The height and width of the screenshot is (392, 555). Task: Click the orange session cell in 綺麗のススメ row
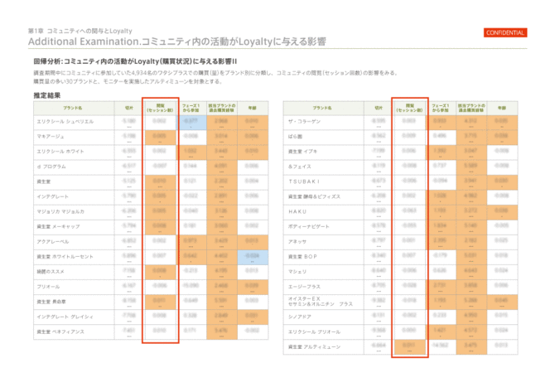click(160, 273)
